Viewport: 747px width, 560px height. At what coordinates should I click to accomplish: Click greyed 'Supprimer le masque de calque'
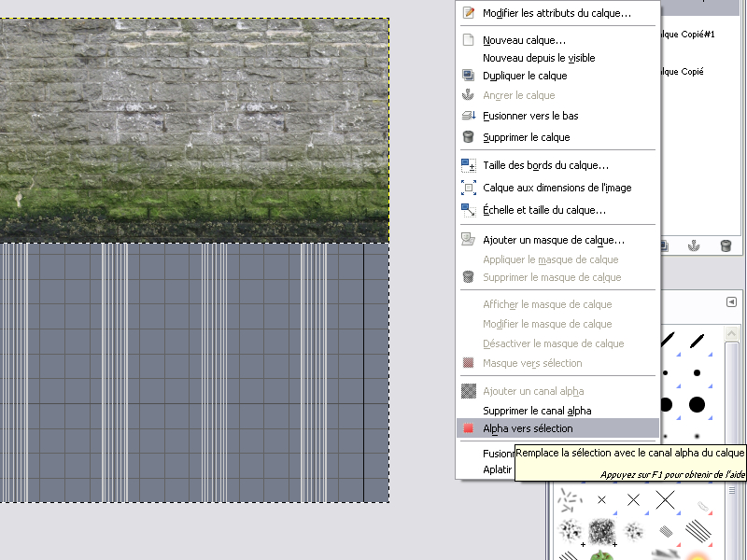point(557,277)
